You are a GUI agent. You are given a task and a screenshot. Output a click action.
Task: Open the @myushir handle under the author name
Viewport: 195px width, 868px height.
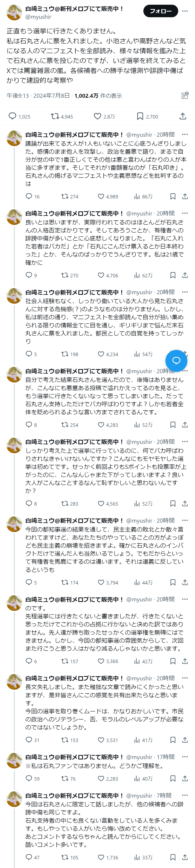(38, 17)
